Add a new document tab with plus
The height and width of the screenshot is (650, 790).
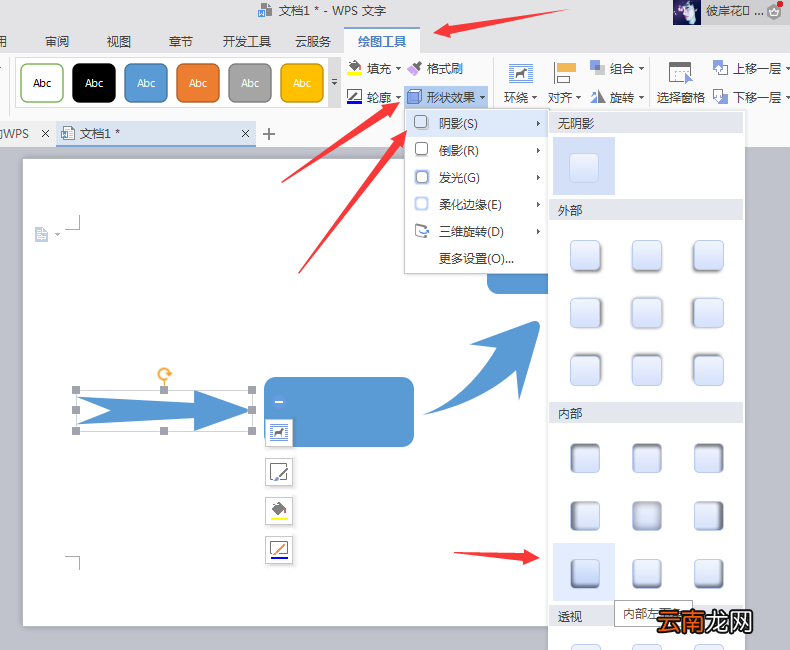pyautogui.click(x=269, y=134)
